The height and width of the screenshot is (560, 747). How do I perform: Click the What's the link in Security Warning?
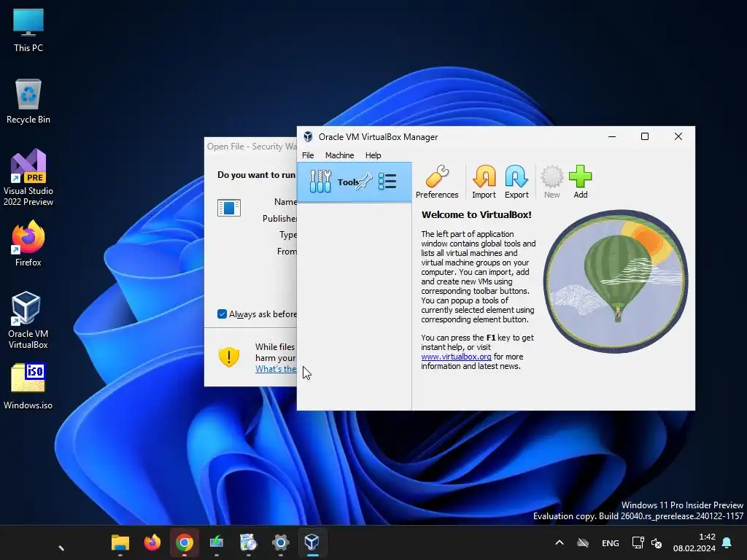click(x=275, y=369)
